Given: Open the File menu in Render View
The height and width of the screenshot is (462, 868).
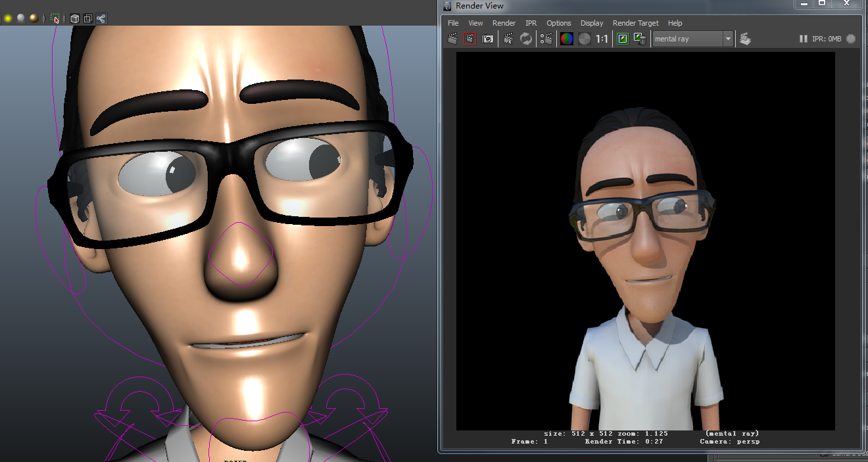Looking at the screenshot, I should point(453,23).
